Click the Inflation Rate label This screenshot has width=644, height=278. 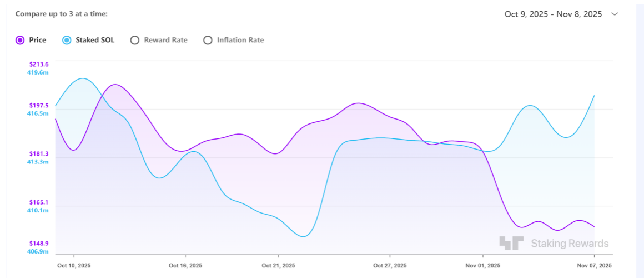[x=240, y=40]
